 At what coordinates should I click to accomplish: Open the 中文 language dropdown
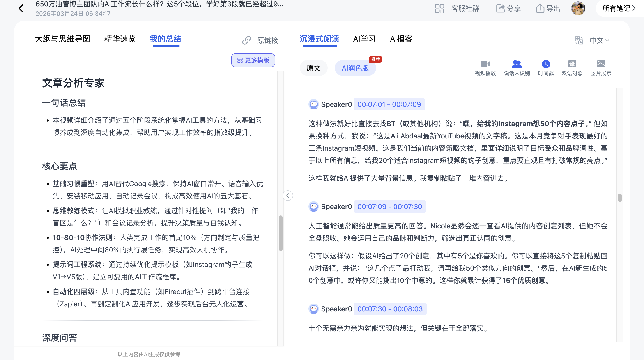pos(599,40)
